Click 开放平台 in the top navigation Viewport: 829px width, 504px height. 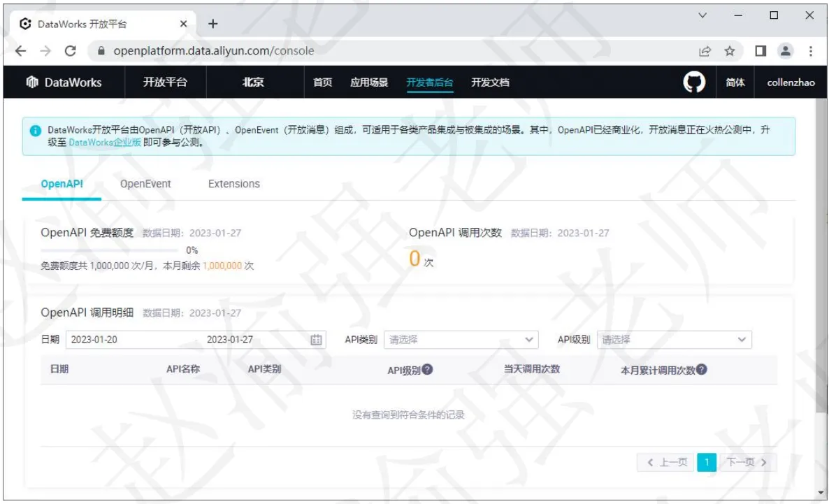165,82
